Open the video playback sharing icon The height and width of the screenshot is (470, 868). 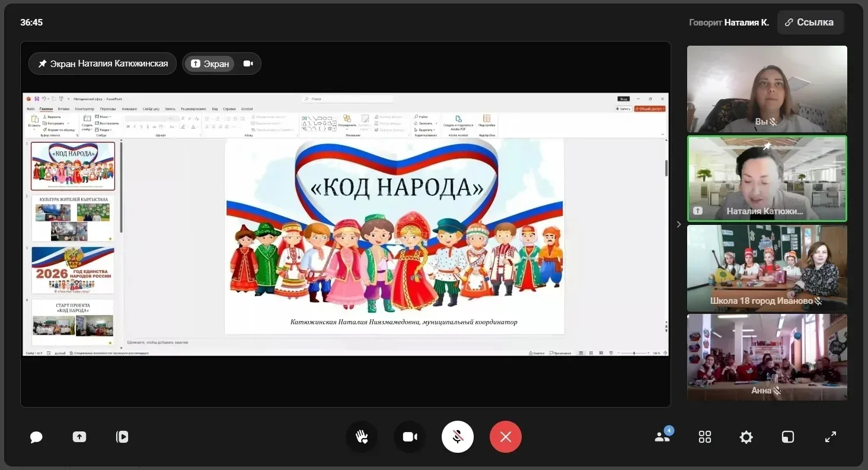pos(122,437)
